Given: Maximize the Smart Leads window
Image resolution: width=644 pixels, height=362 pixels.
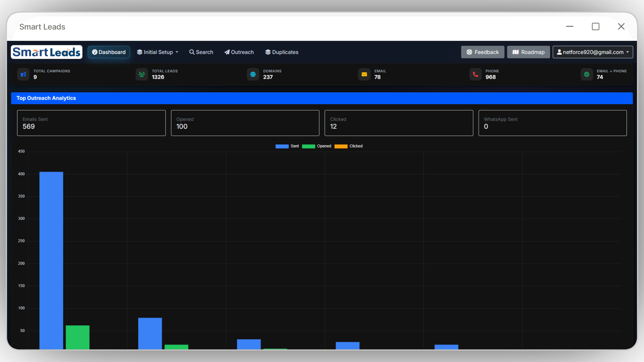Looking at the screenshot, I should pos(595,26).
